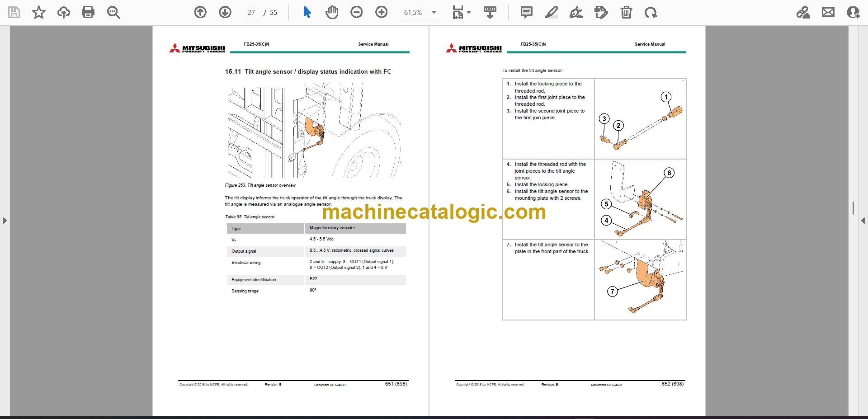This screenshot has height=419, width=868.
Task: Click the share with user icon
Action: pyautogui.click(x=853, y=12)
